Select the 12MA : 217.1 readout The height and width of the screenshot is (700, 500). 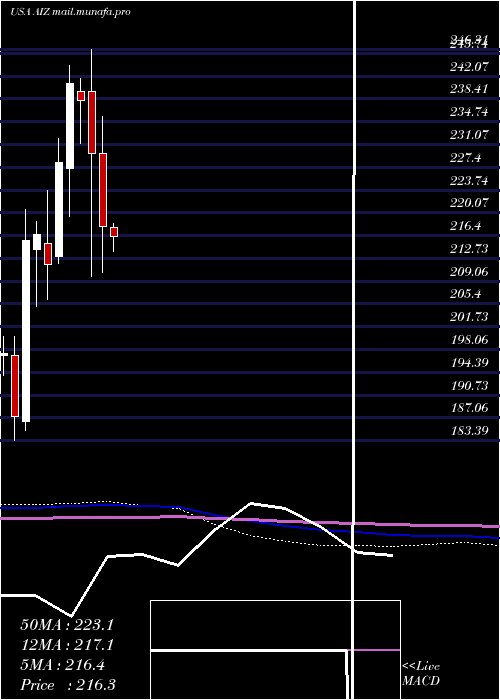click(67, 645)
